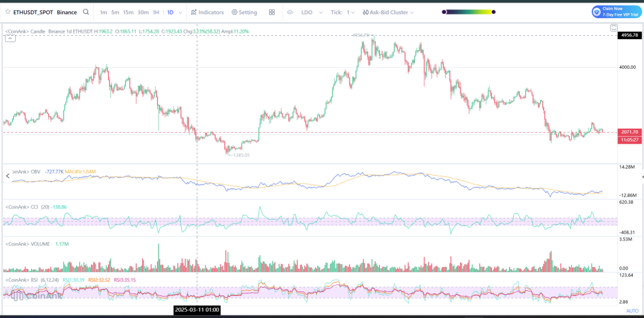Screen dimensions: 644x318
Task: Click the screenshot icon above the price axis
Action: click(x=613, y=28)
